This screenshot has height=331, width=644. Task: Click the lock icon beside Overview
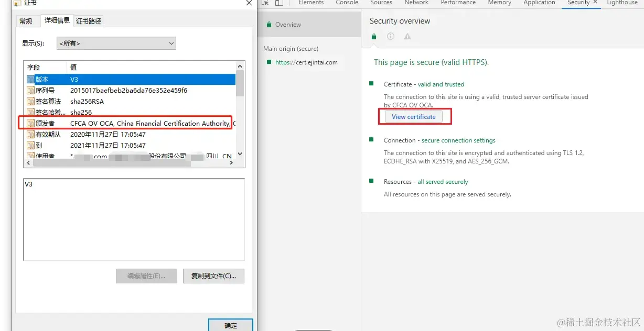[x=269, y=25]
